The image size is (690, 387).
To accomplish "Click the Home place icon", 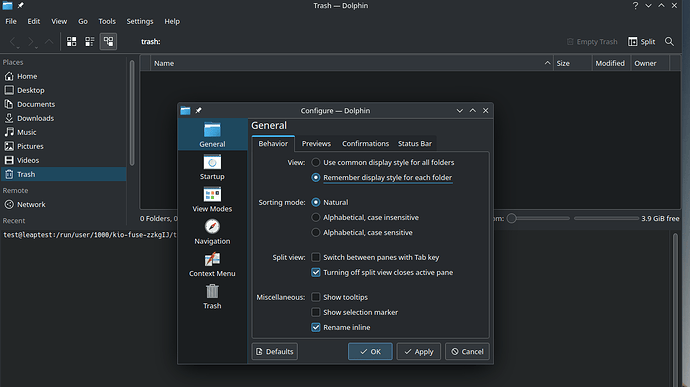I will pos(9,76).
